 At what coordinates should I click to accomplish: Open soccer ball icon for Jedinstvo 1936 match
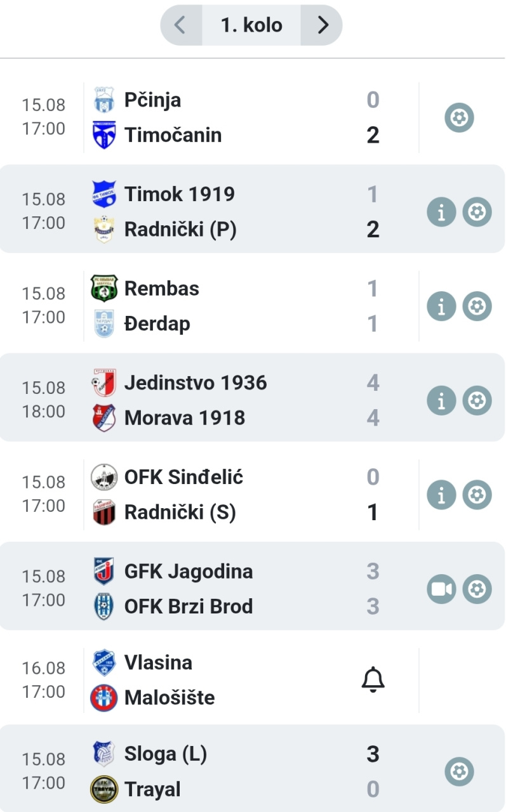[x=477, y=401]
